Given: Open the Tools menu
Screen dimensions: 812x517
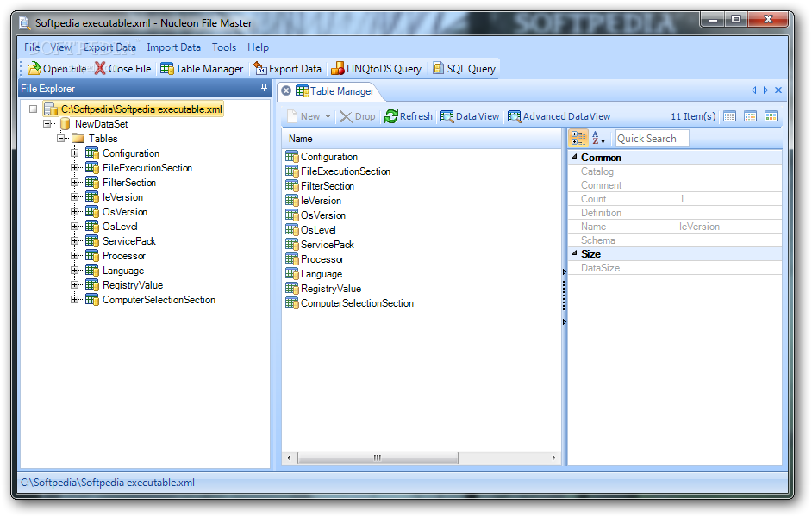Looking at the screenshot, I should click(224, 47).
